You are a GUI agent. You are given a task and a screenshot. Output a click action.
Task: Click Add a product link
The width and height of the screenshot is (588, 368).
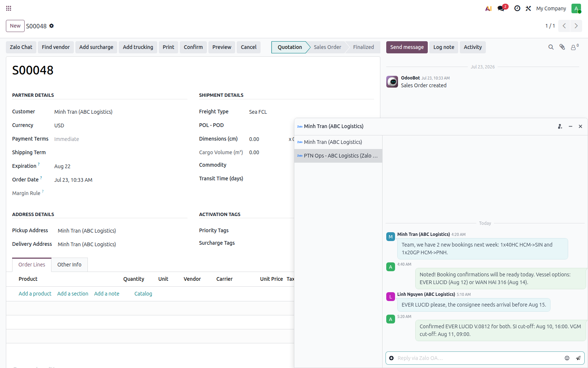click(35, 294)
